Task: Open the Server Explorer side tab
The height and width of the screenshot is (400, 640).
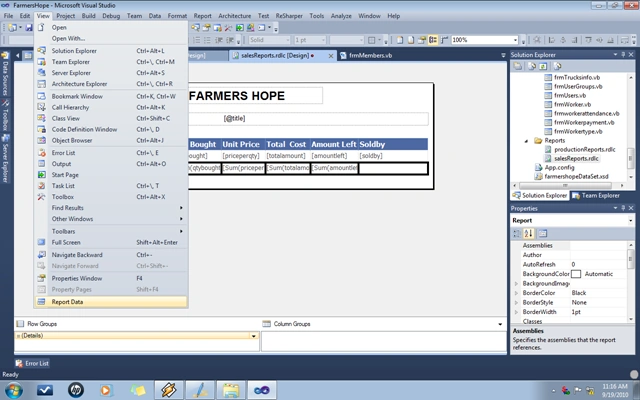Action: (x=5, y=158)
